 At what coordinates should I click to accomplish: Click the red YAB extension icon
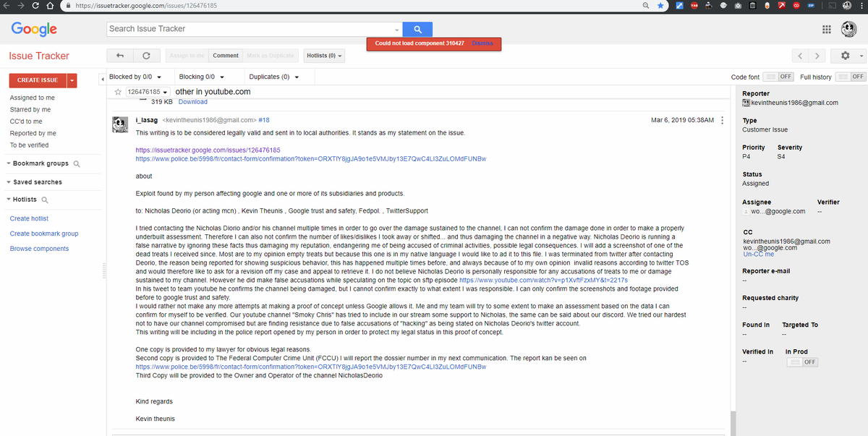(x=694, y=6)
